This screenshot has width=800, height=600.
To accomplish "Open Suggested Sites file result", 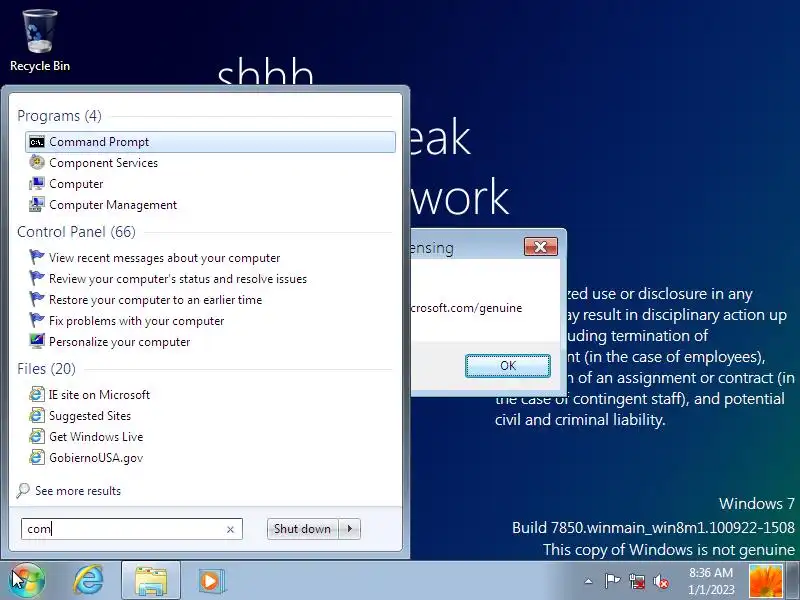I will pos(90,415).
